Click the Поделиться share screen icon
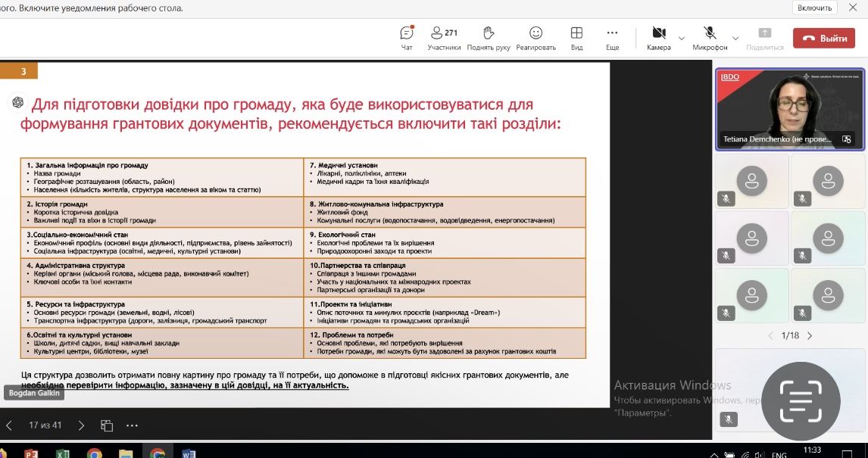Viewport: 868px width, 458px height. (x=765, y=33)
